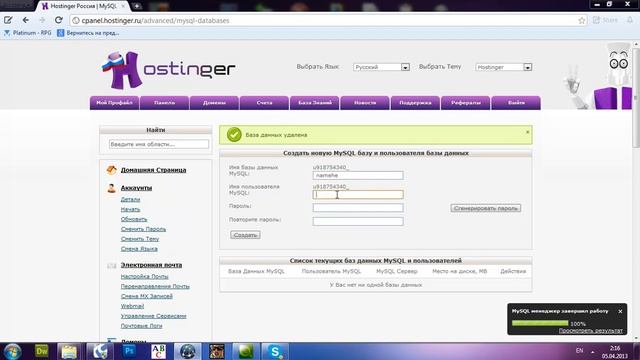Open the 'Начать' sidebar link

(130, 209)
